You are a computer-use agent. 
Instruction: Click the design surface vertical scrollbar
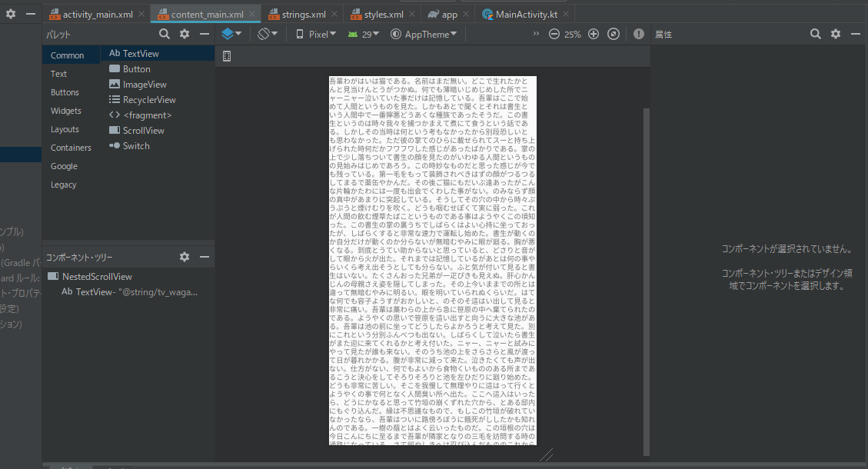click(646, 282)
